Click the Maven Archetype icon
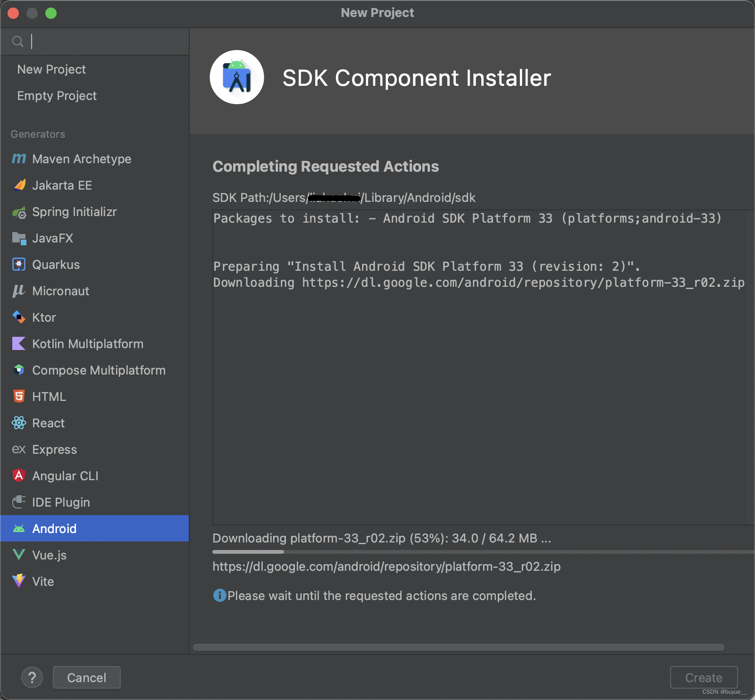 [19, 159]
